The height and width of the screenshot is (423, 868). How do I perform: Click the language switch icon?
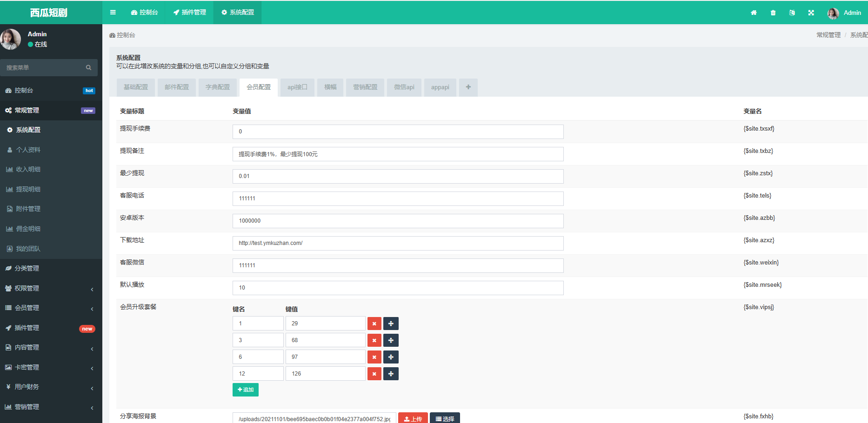tap(792, 13)
